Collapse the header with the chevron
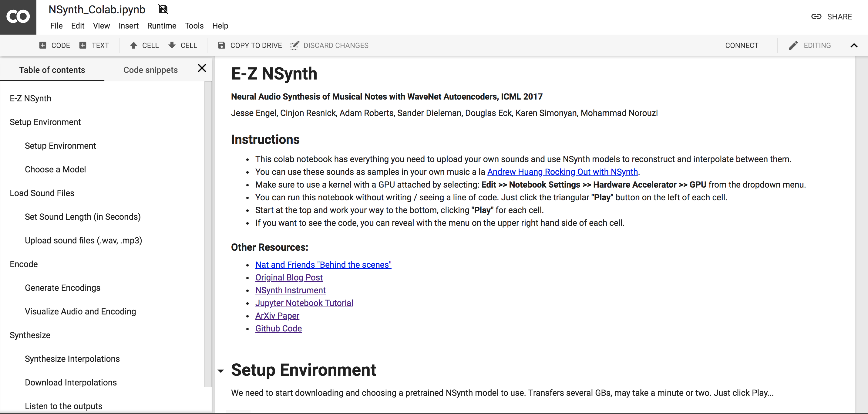The width and height of the screenshot is (868, 414). click(853, 45)
